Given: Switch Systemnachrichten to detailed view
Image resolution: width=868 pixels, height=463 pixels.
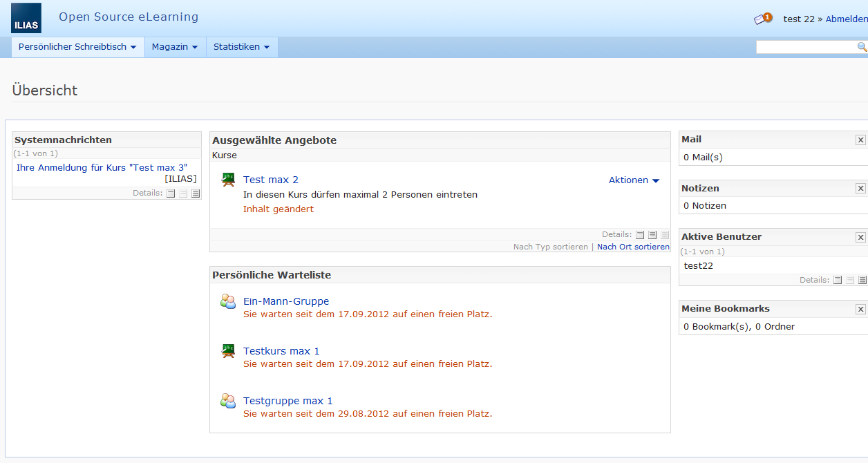Looking at the screenshot, I should (x=196, y=193).
